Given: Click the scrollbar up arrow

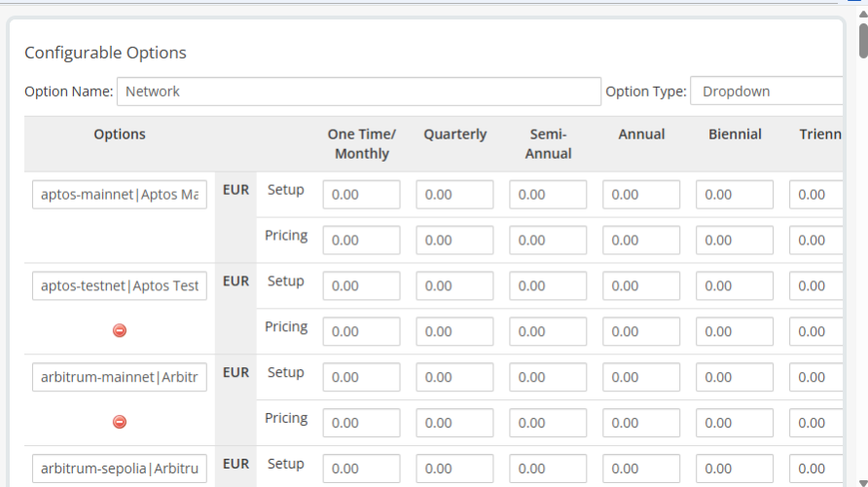Looking at the screenshot, I should coord(863,15).
